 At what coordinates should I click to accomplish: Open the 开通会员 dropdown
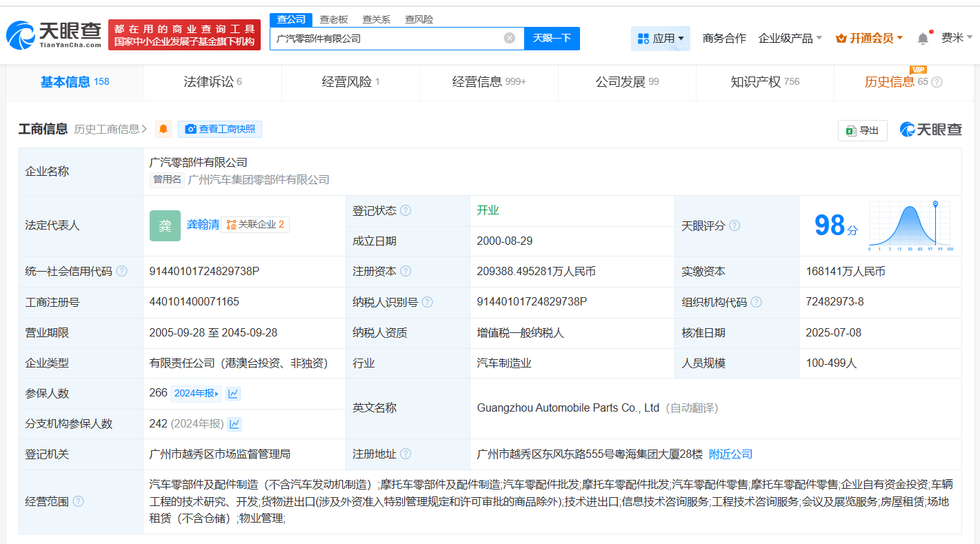869,39
